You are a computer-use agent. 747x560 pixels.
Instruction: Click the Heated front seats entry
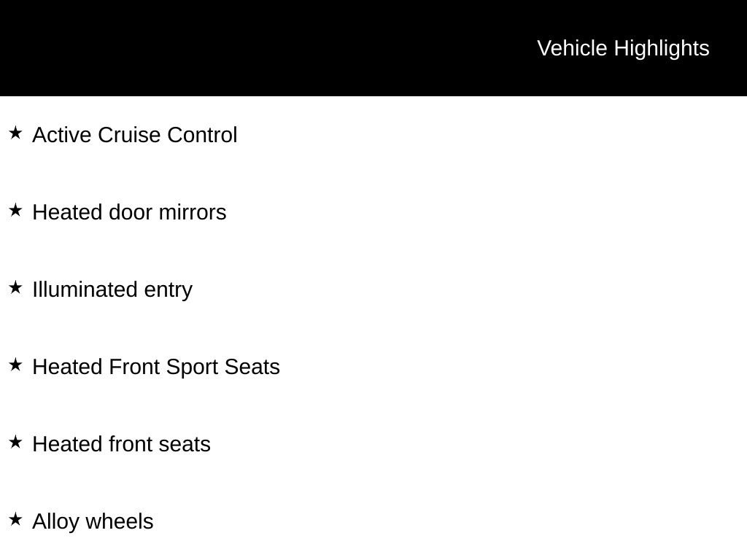pos(121,445)
